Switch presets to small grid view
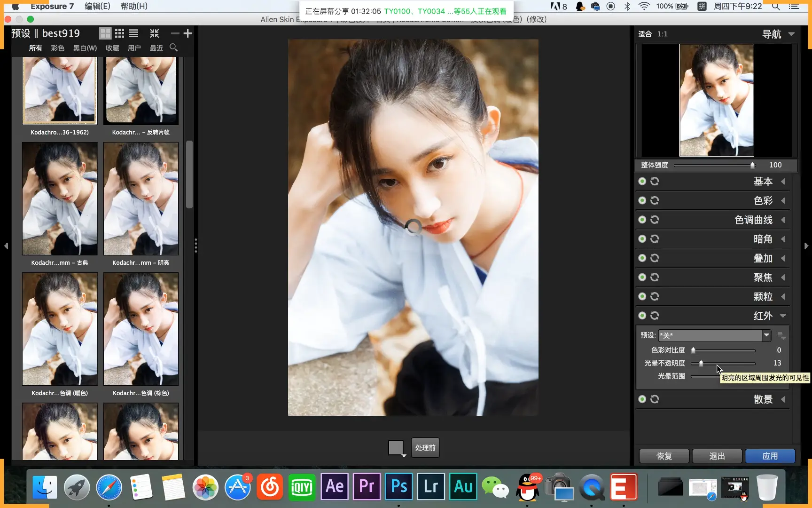This screenshot has width=812, height=508. [119, 33]
